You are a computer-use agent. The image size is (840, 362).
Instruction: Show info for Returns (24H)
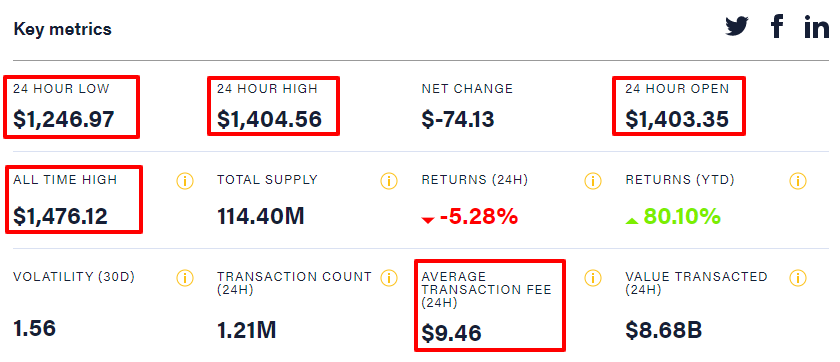tap(592, 181)
